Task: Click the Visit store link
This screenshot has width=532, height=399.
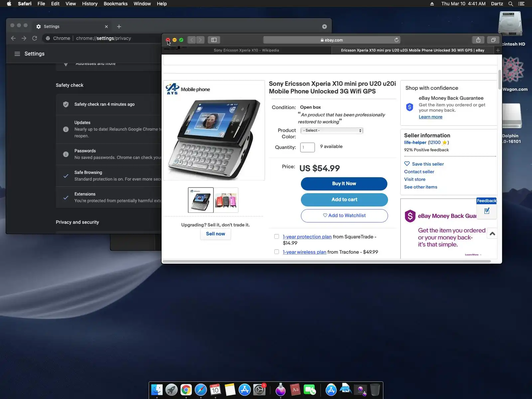Action: point(415,179)
